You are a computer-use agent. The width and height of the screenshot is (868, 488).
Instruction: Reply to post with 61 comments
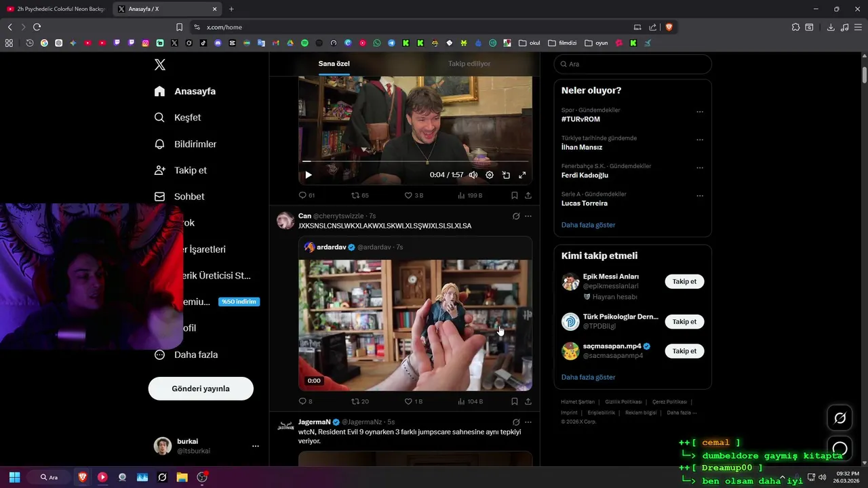(307, 195)
